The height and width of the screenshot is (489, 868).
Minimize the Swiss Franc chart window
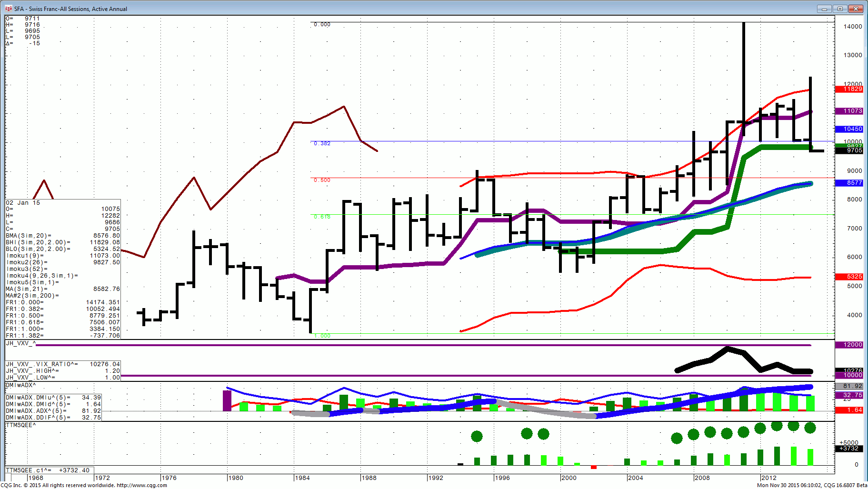tap(824, 9)
